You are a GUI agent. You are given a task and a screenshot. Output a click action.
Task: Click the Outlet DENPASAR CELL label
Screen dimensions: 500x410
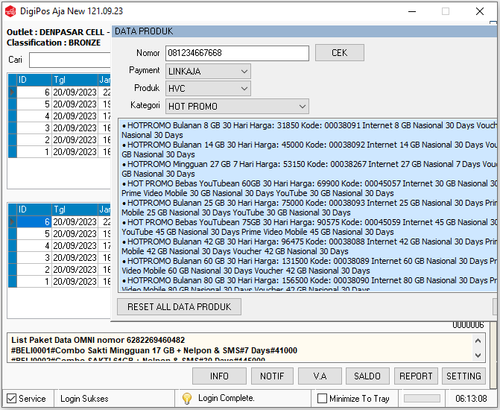[58, 32]
